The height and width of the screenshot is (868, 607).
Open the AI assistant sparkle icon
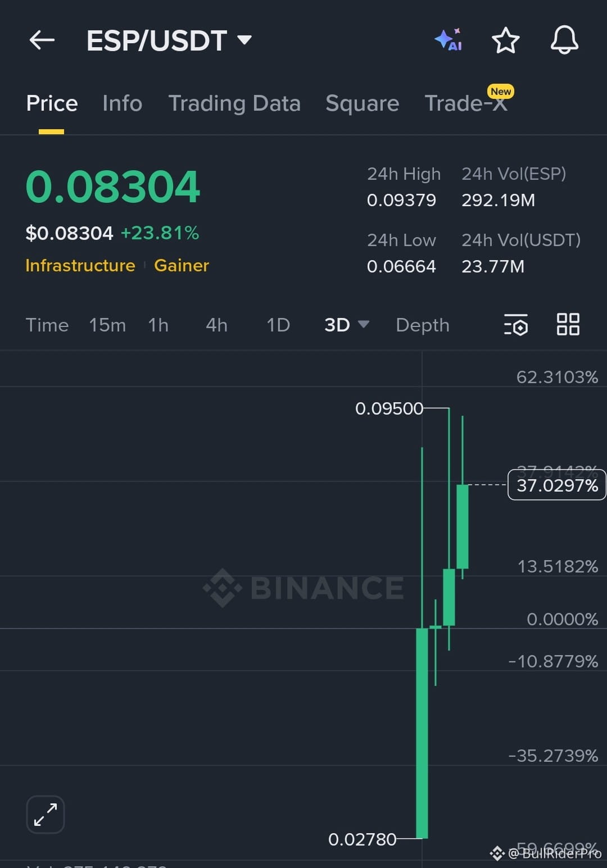449,40
